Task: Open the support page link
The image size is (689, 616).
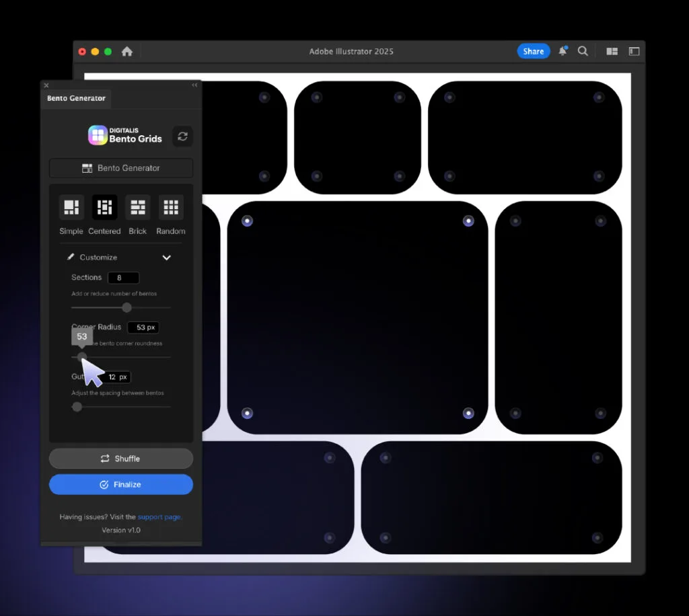Action: tap(159, 517)
